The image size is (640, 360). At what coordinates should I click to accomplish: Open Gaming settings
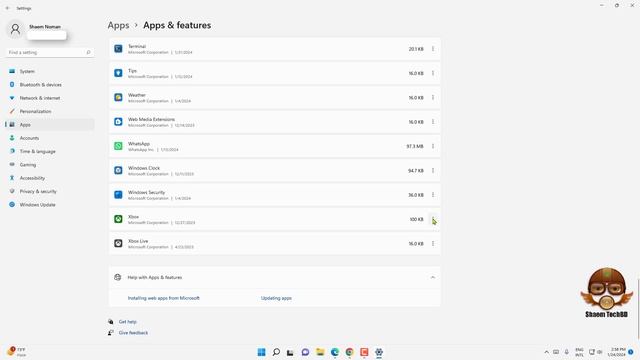[50, 164]
